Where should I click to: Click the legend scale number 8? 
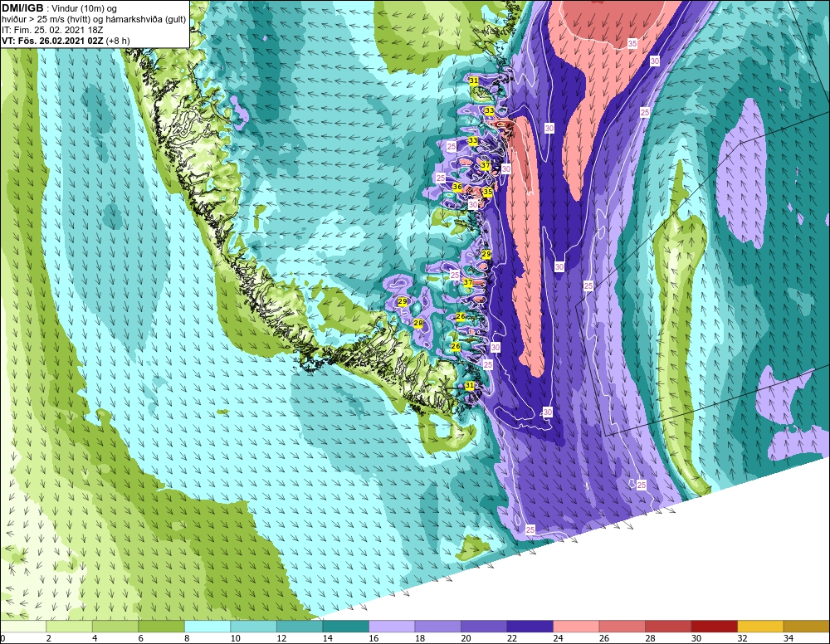(x=187, y=638)
